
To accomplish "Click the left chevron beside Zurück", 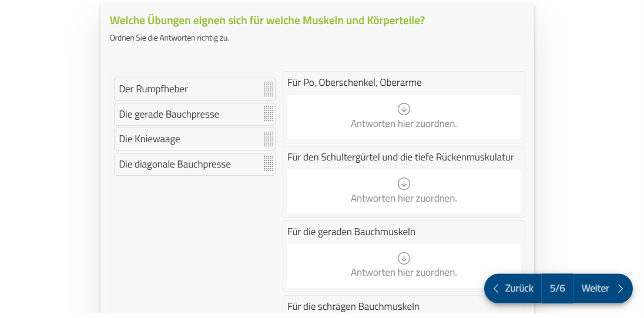I will (496, 289).
